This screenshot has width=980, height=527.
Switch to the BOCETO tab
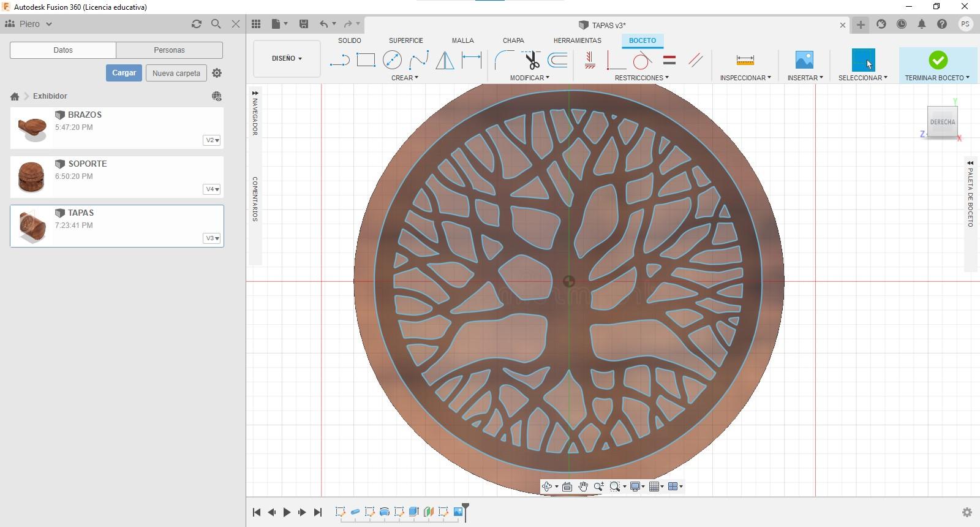643,40
